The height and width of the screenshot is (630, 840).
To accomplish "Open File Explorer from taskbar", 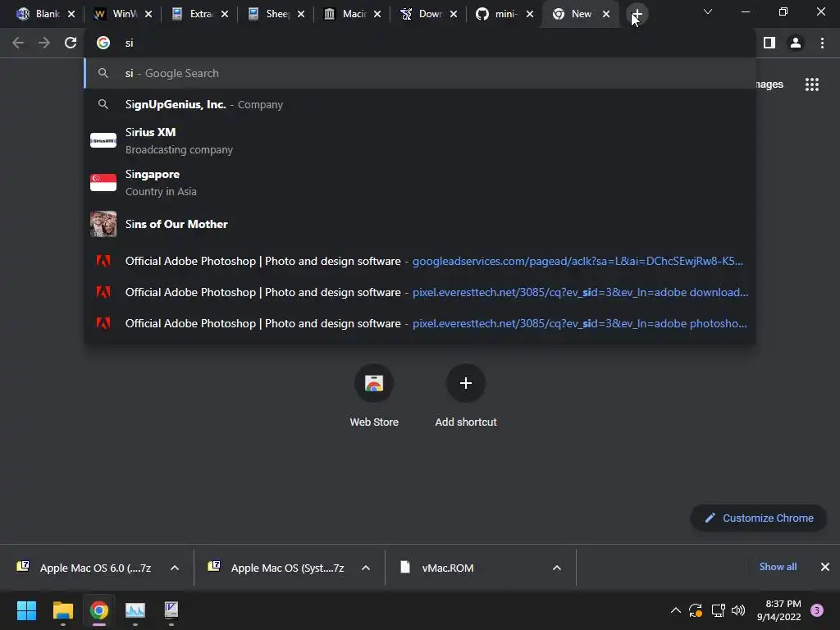I will [x=62, y=610].
